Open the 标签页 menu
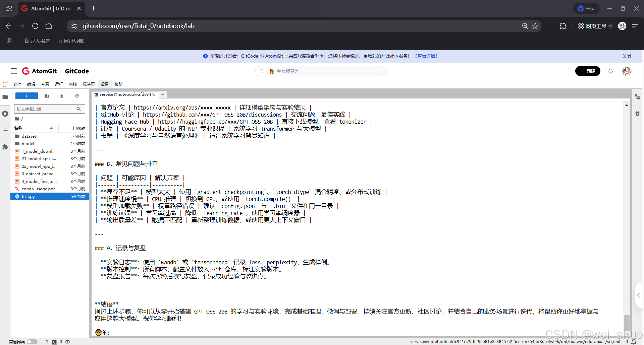The height and width of the screenshot is (345, 644). [89, 84]
